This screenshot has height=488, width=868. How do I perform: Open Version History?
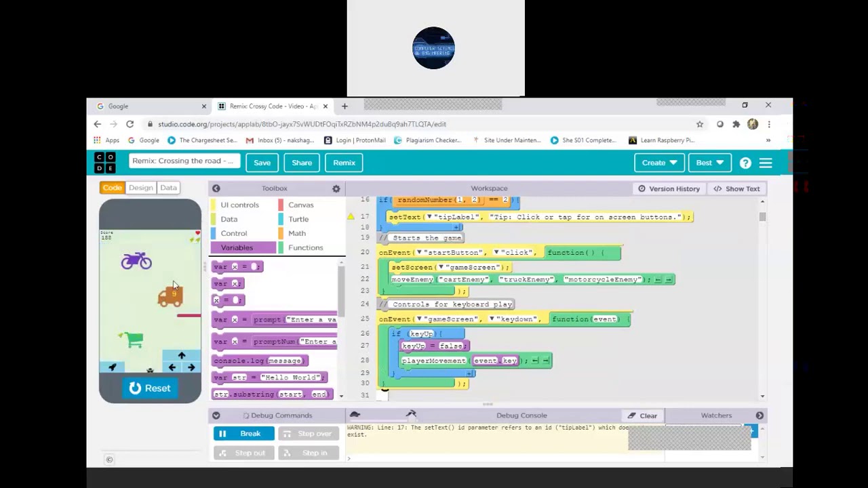pyautogui.click(x=668, y=188)
